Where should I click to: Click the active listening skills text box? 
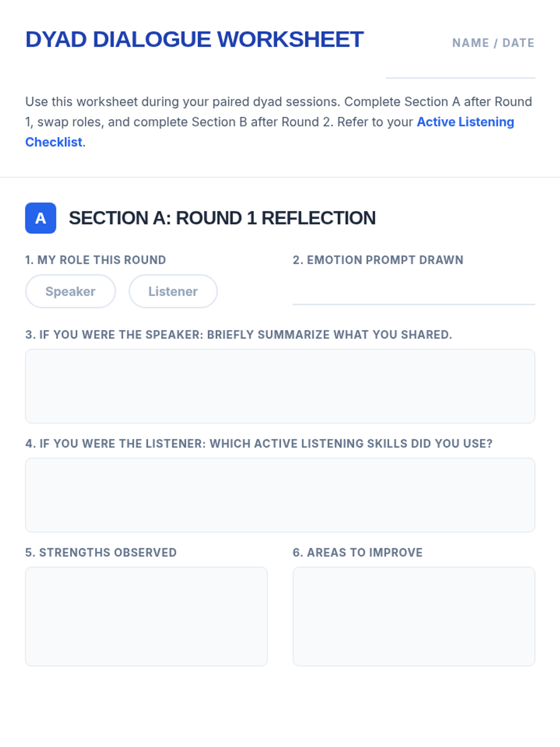point(280,495)
